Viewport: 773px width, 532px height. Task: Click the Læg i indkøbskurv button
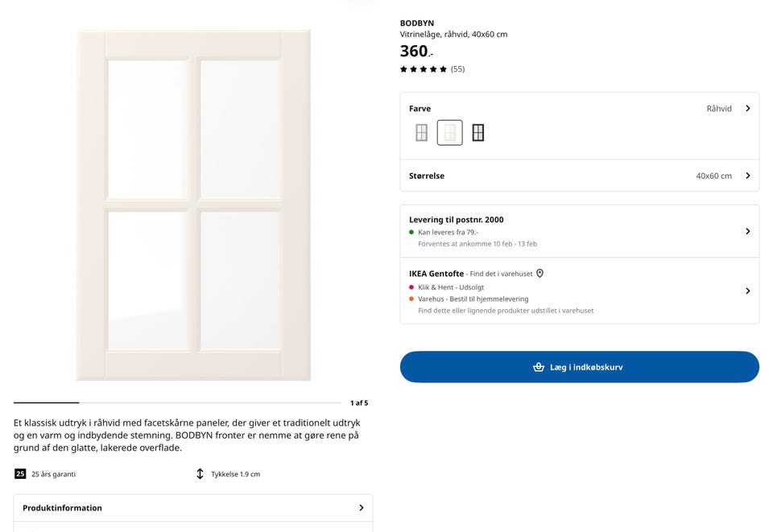579,366
